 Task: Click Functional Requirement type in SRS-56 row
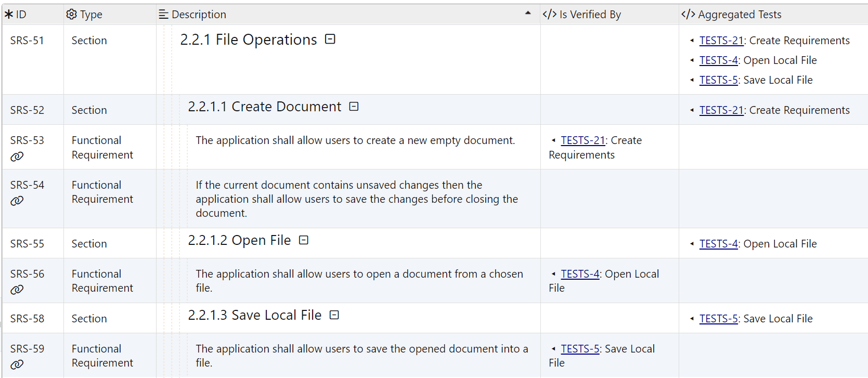click(x=102, y=281)
